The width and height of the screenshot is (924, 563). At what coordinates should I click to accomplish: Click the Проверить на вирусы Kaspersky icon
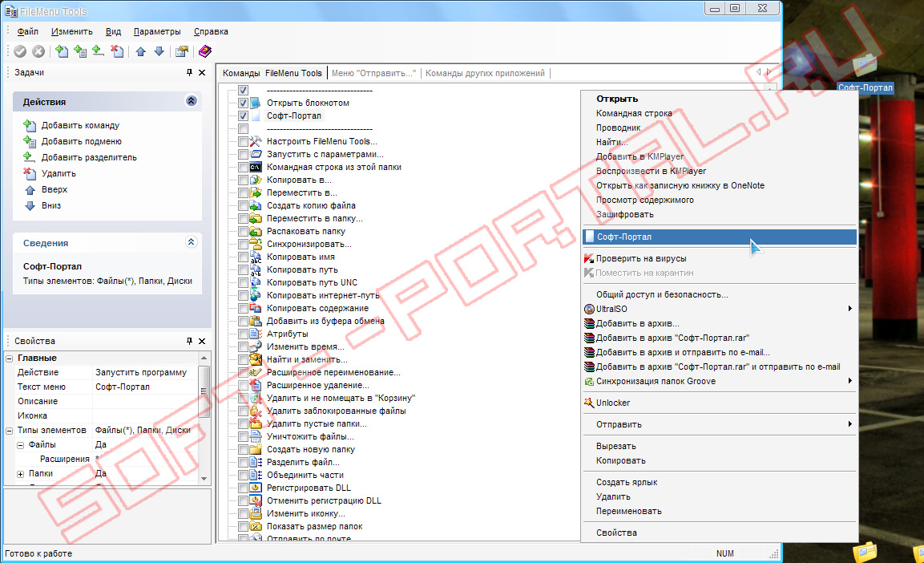pyautogui.click(x=589, y=258)
